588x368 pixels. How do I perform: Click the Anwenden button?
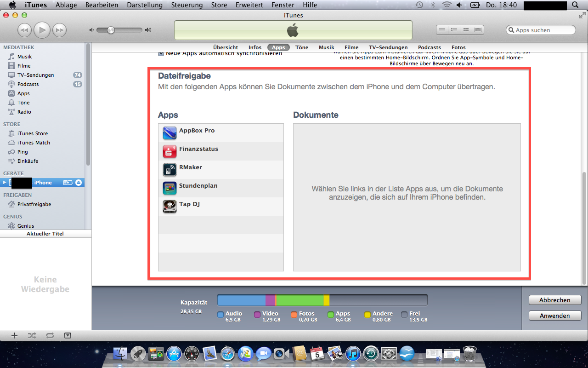click(x=555, y=316)
